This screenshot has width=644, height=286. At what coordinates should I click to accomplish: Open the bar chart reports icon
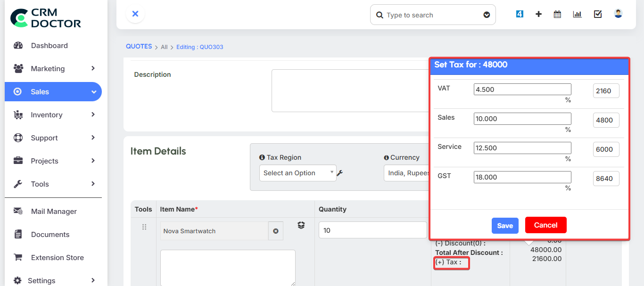point(577,14)
